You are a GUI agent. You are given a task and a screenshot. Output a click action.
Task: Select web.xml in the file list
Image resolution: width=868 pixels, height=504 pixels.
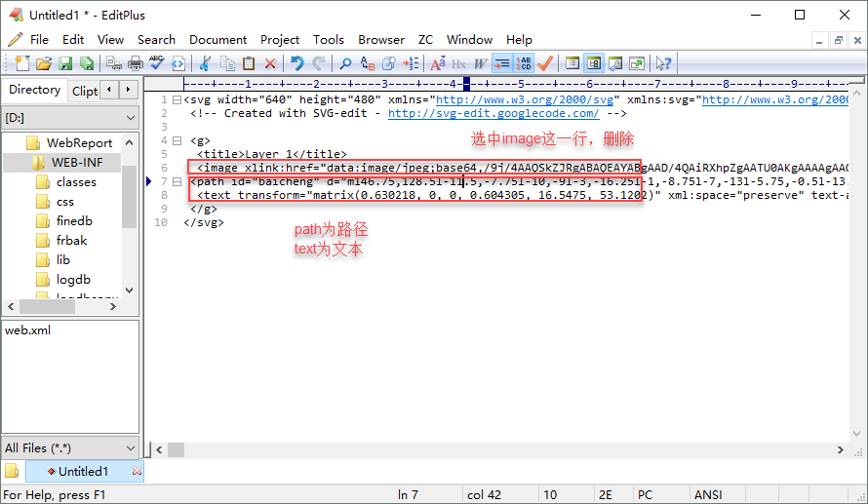coord(27,330)
